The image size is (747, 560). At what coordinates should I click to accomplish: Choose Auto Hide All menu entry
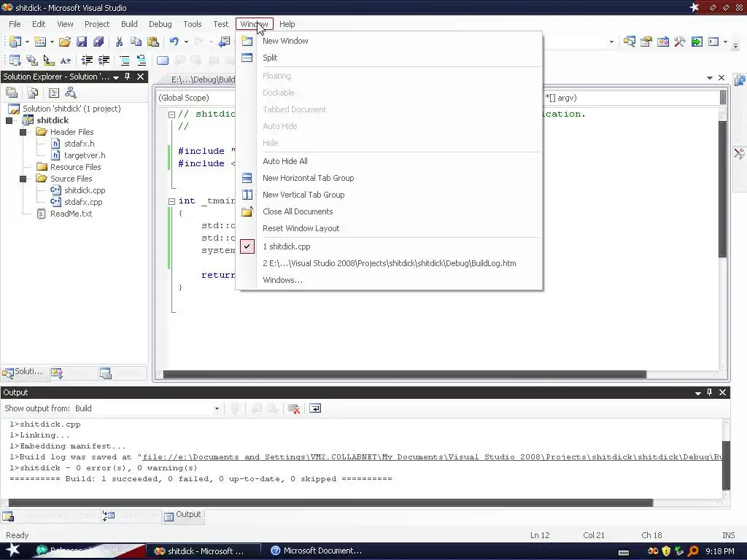(x=390, y=161)
